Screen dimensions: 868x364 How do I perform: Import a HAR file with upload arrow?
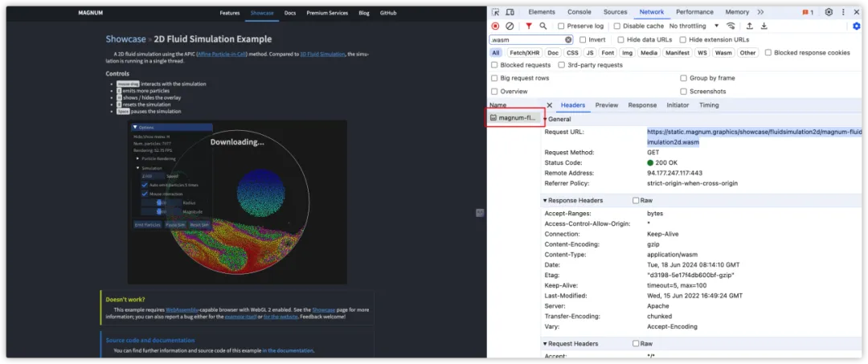pos(750,26)
